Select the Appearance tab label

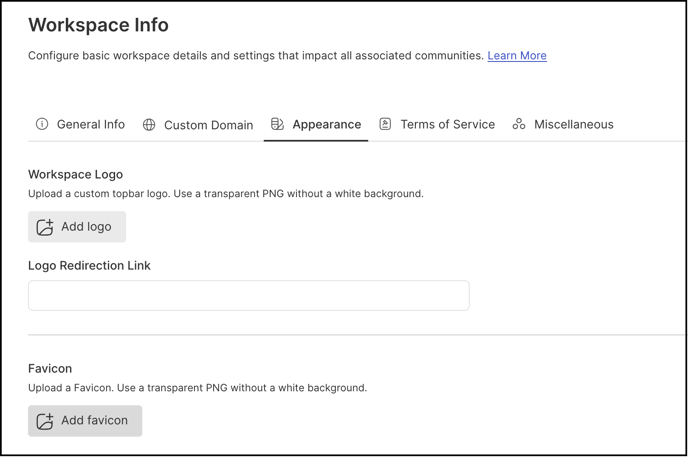pos(327,125)
